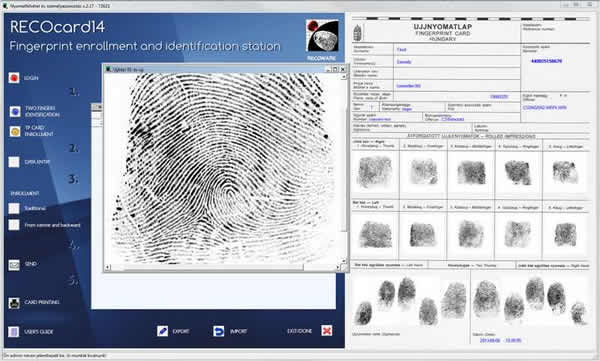
Task: Toggle the Data Entry checkbox
Action: pos(14,162)
